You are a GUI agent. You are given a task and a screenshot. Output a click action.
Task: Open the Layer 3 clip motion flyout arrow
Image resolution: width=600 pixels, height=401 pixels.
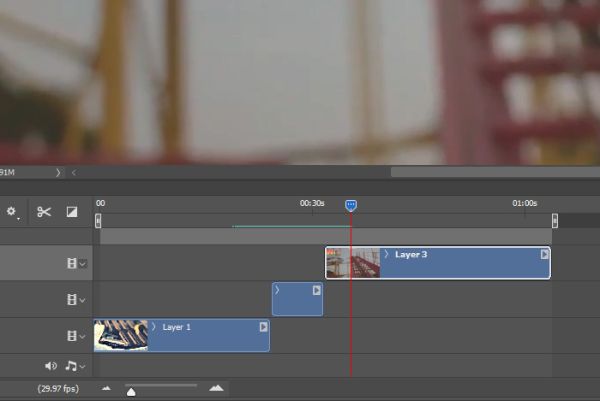(544, 254)
